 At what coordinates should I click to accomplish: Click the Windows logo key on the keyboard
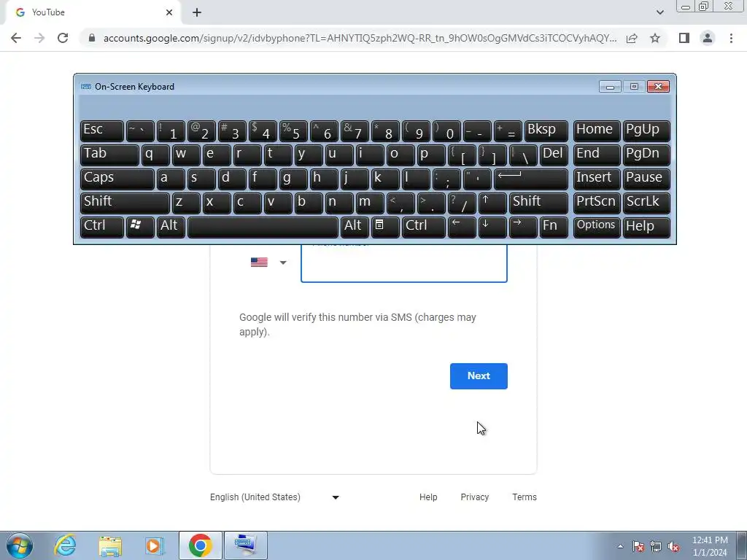click(x=140, y=226)
